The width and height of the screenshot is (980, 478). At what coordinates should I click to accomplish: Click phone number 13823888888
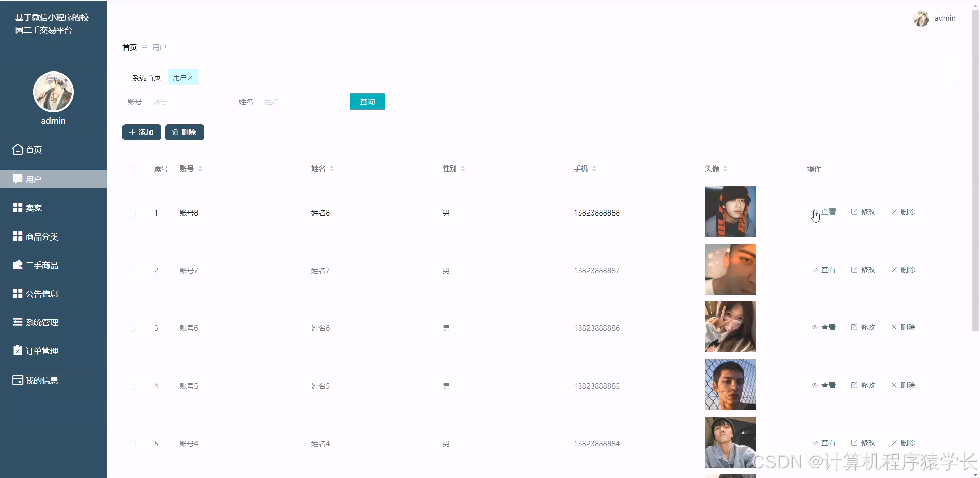pos(597,213)
